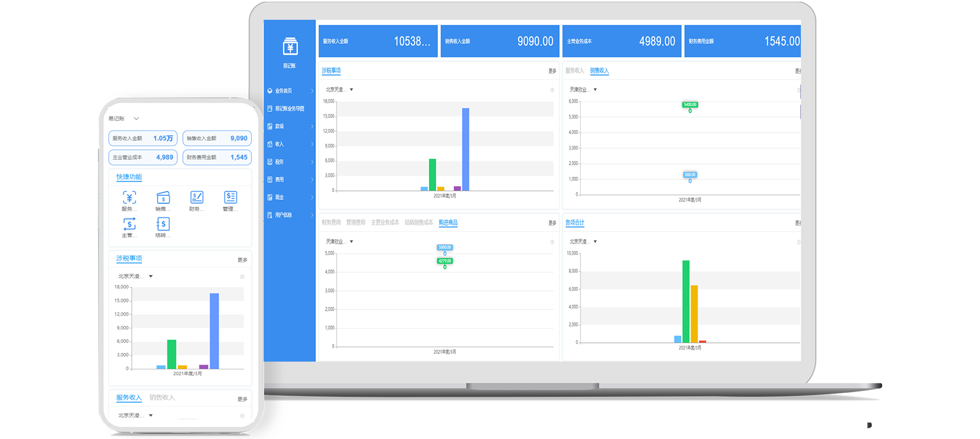
Task: Open the 北京天凌 company dropdown in desktop 涉税事项
Action: 339,89
